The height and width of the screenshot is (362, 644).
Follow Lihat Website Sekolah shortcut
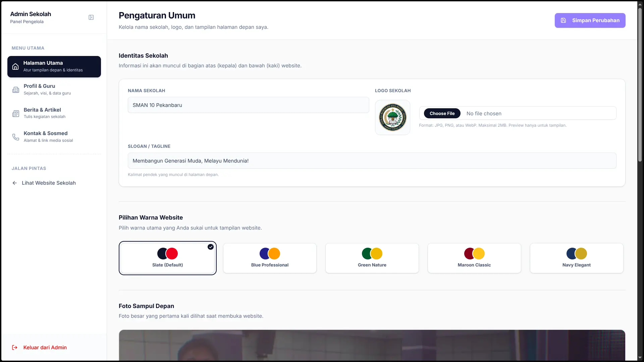(44, 183)
